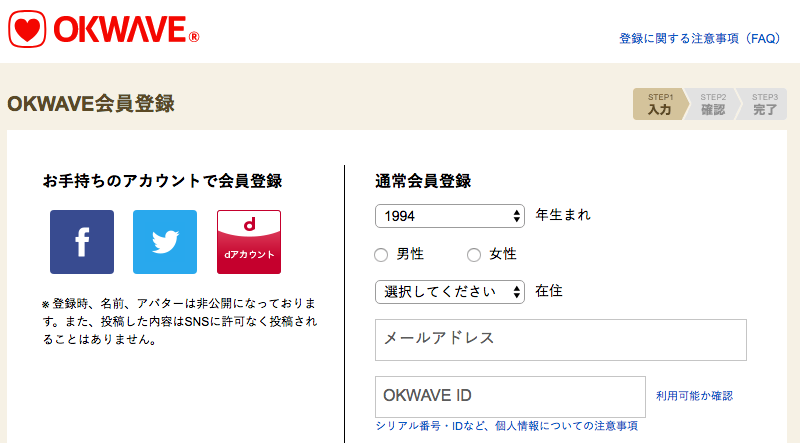Focus the OKWAVE ID input field
This screenshot has width=800, height=443.
tap(510, 397)
